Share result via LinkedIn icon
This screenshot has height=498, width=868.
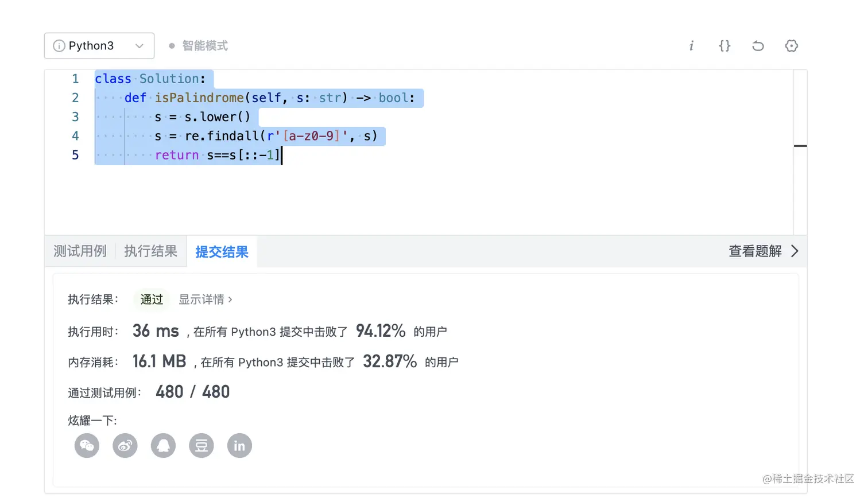pos(239,446)
